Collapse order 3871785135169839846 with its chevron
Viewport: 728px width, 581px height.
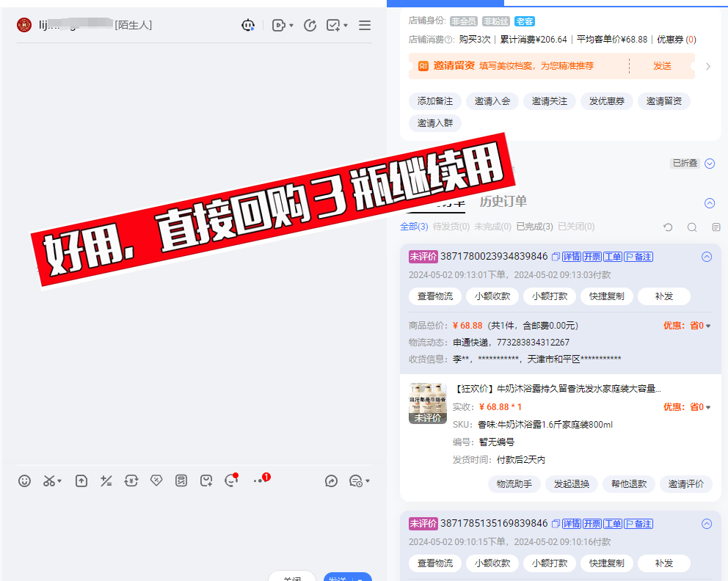click(707, 524)
